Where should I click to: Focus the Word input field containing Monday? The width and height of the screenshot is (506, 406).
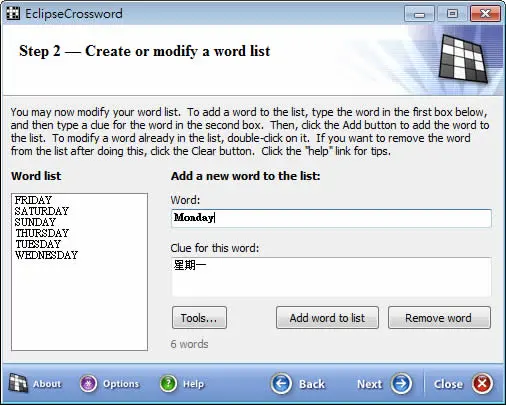(x=331, y=218)
